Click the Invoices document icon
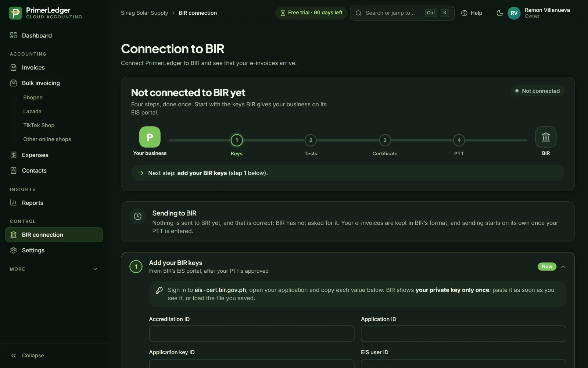588x368 pixels. point(14,67)
